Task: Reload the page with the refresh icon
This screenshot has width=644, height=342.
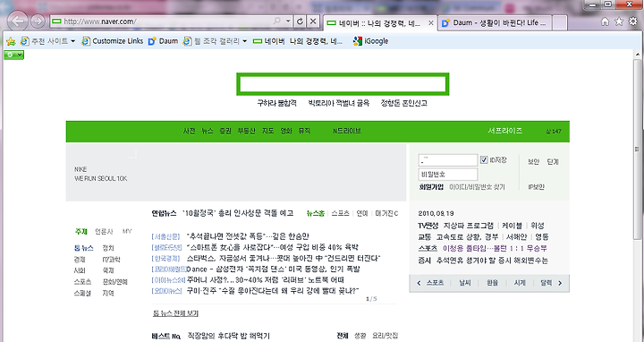Action: point(300,21)
